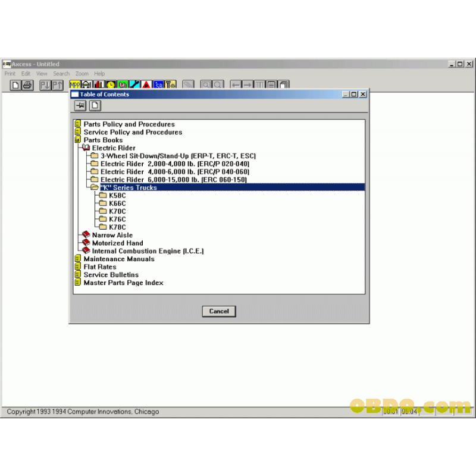The height and width of the screenshot is (476, 476).
Task: Click the boxed magnifier search icon
Action: pyautogui.click(x=206, y=84)
